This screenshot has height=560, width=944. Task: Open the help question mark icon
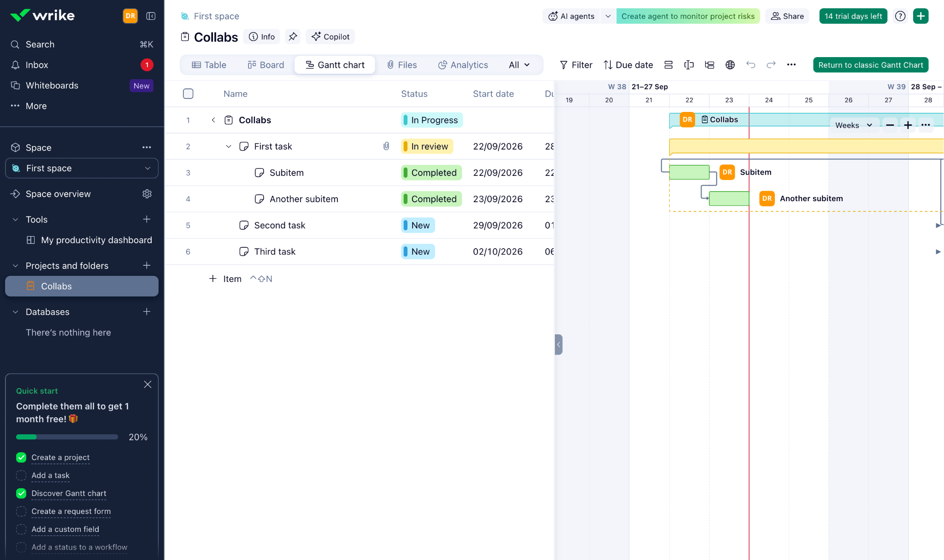(900, 16)
